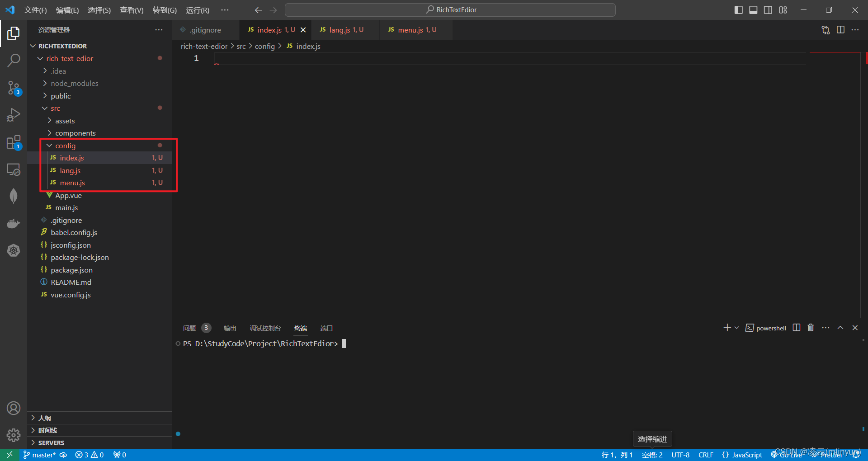
Task: Open customize layout icon
Action: pos(783,10)
